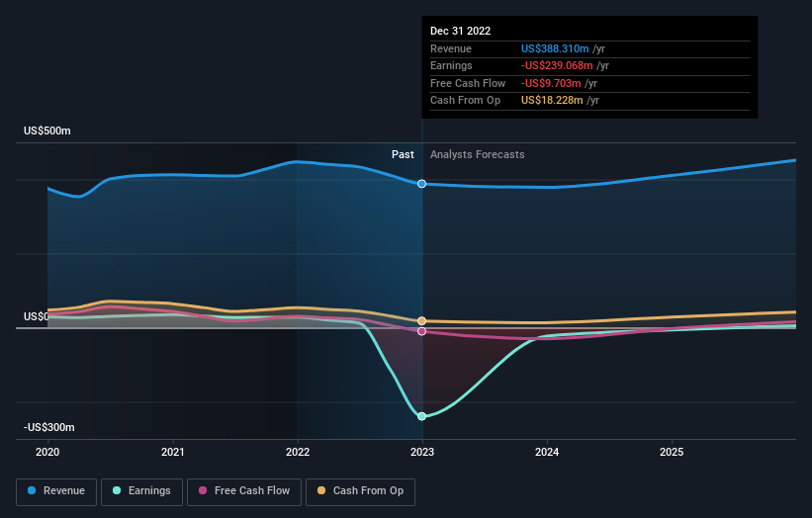The image size is (812, 518).
Task: Click the US$500m y-axis label
Action: (47, 130)
